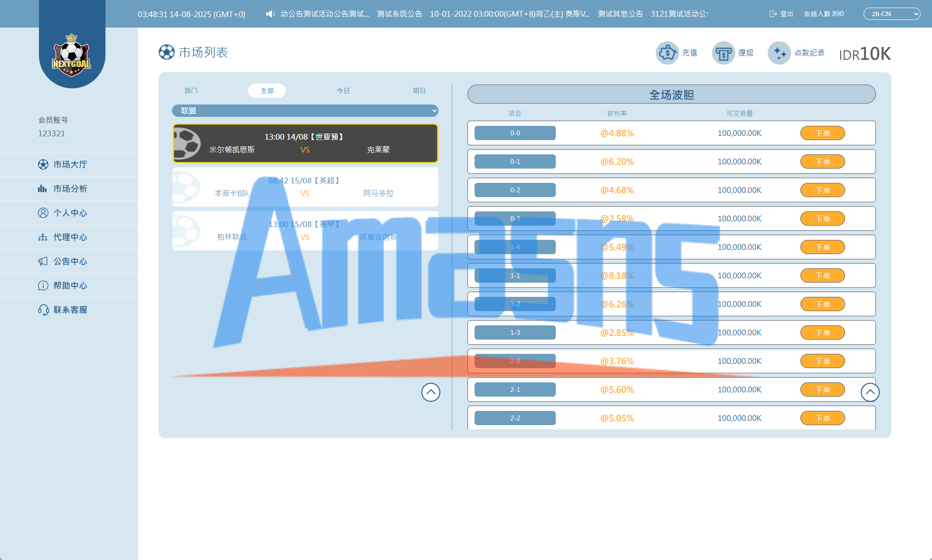Click the soccer ball icon beside 市场列表
This screenshot has width=932, height=560.
point(167,52)
